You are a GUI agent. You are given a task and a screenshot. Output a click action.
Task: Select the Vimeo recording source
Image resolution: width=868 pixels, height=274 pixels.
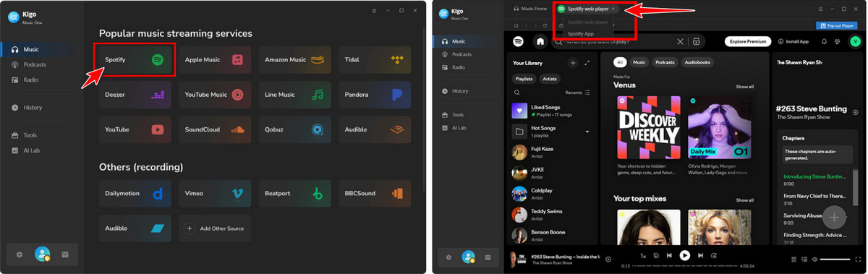(x=215, y=194)
